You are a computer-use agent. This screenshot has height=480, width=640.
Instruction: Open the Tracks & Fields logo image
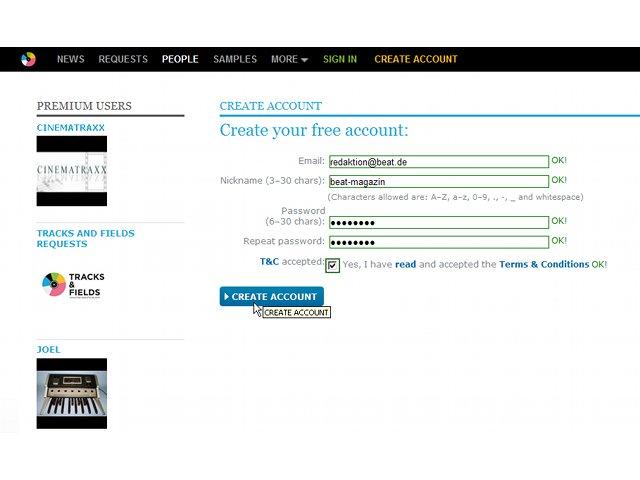click(73, 285)
